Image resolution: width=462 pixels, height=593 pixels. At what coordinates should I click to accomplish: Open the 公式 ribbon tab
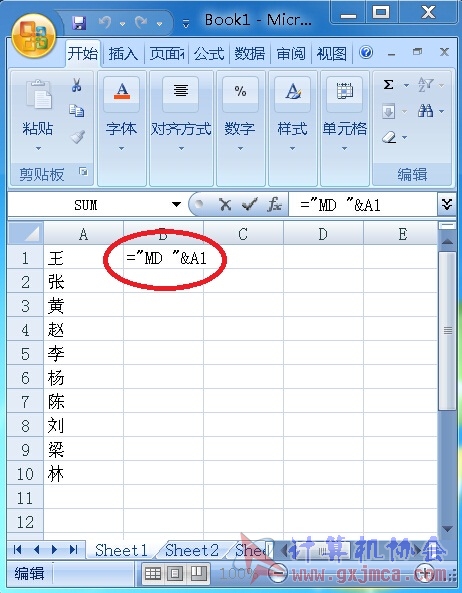click(x=209, y=54)
